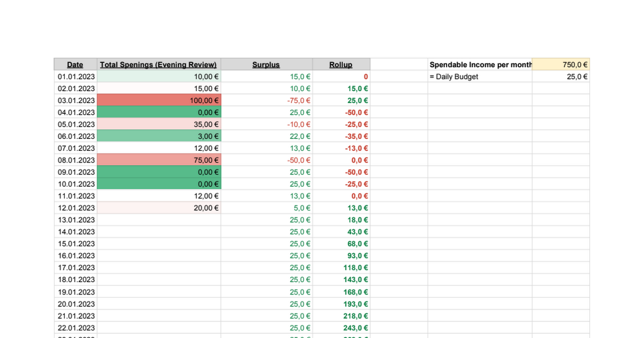This screenshot has width=644, height=338.
Task: Select the 25,0 € daily budget value
Action: [561, 77]
